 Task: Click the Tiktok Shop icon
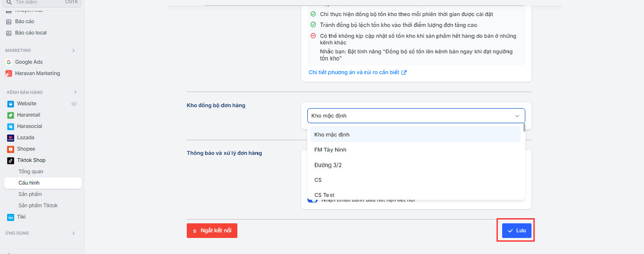coord(10,160)
